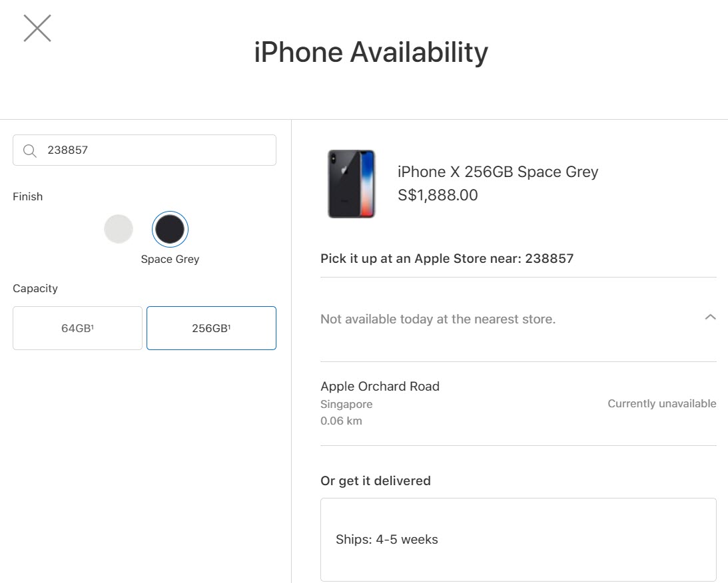Click the iPhone X product thumbnail image
This screenshot has height=583, width=728.
pyautogui.click(x=352, y=184)
